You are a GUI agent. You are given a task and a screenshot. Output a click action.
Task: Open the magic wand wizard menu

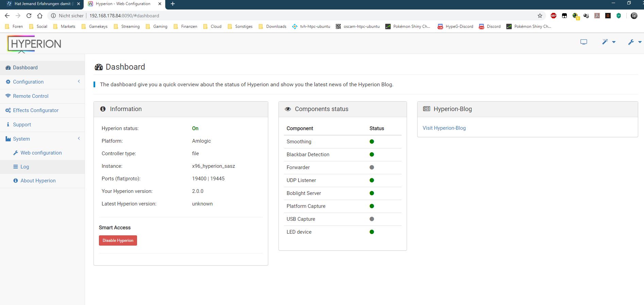click(609, 42)
